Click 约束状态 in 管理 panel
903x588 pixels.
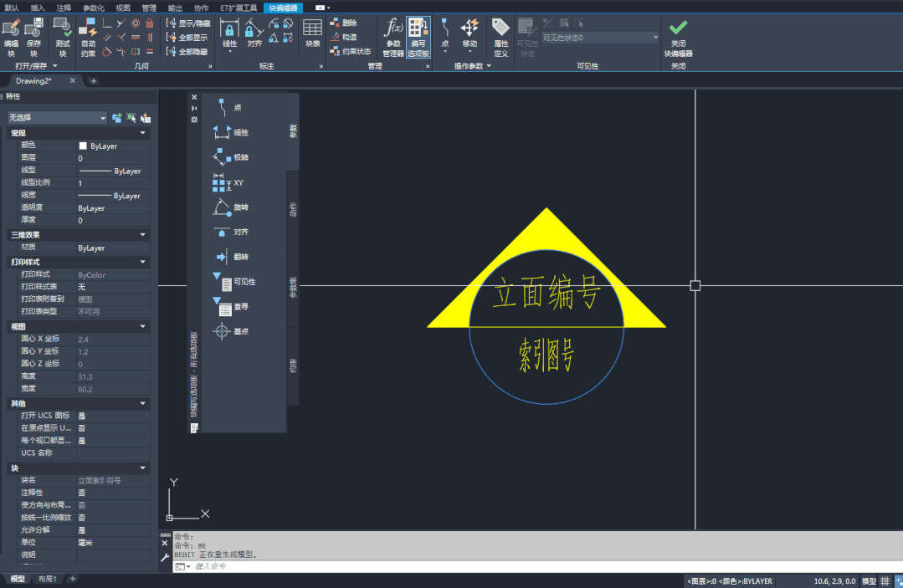coord(350,52)
